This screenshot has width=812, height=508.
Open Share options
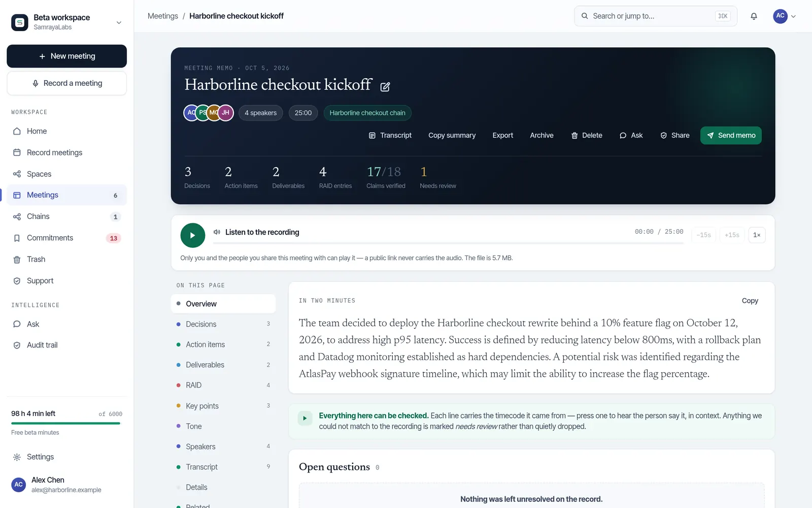tap(675, 135)
